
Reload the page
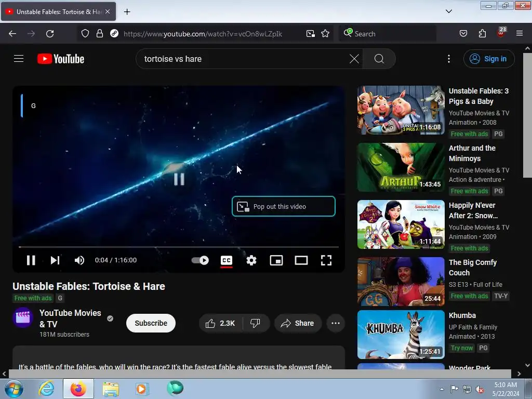50,34
